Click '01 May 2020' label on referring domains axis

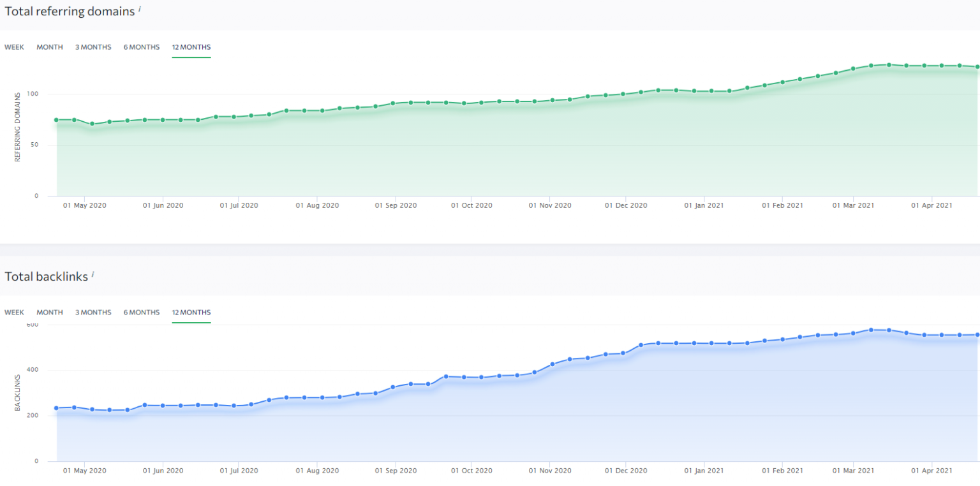[85, 206]
